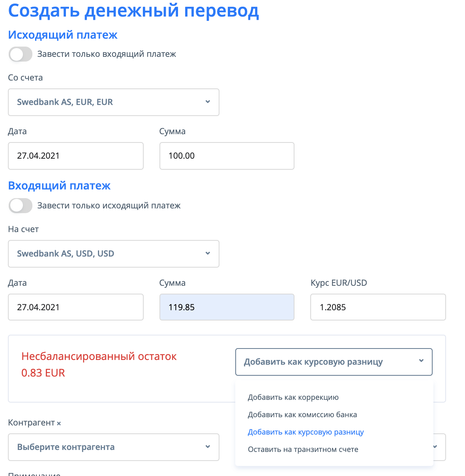Click outgoing payment amount 100.00 field
The width and height of the screenshot is (465, 476).
pos(227,156)
